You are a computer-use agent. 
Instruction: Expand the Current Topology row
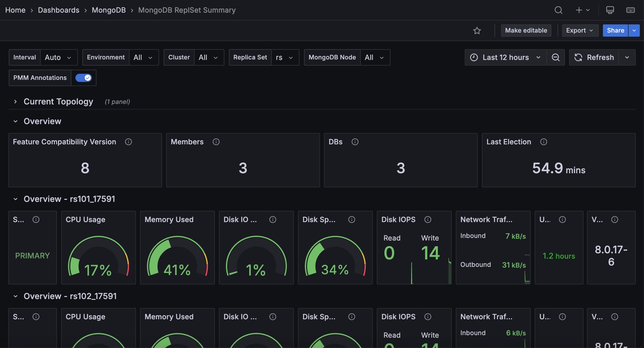click(x=15, y=101)
